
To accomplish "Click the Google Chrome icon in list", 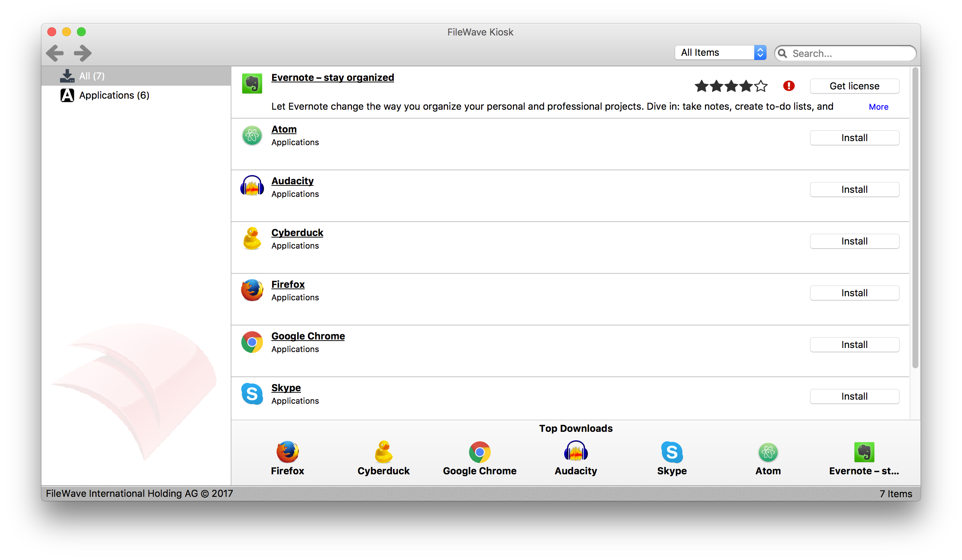I will tap(252, 342).
